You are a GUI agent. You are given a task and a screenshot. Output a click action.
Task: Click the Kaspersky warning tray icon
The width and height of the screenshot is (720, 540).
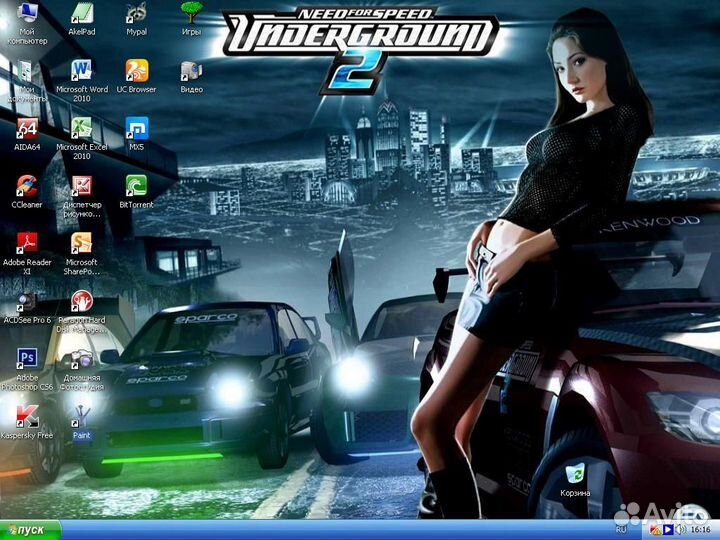click(x=655, y=530)
